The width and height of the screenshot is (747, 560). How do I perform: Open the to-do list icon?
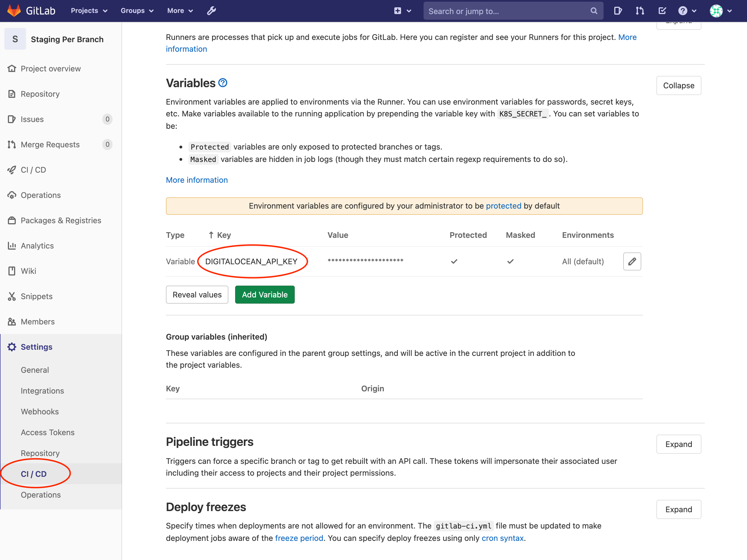(x=662, y=11)
